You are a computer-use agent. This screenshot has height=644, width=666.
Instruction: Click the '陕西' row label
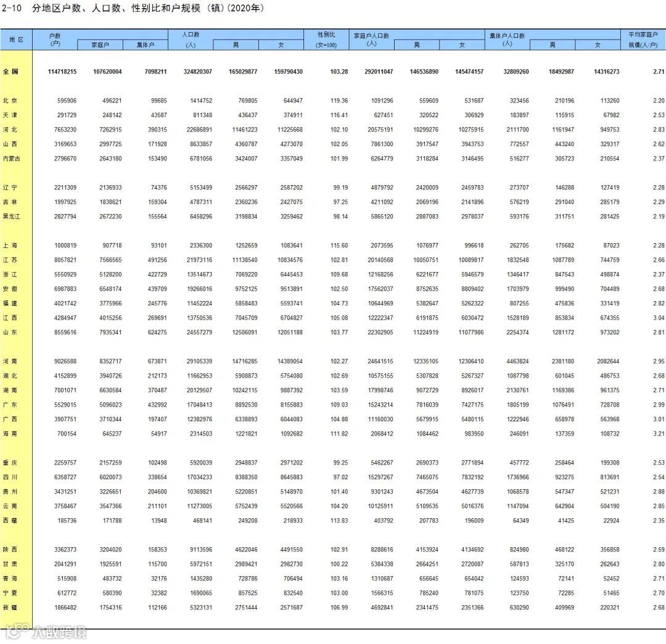click(10, 549)
